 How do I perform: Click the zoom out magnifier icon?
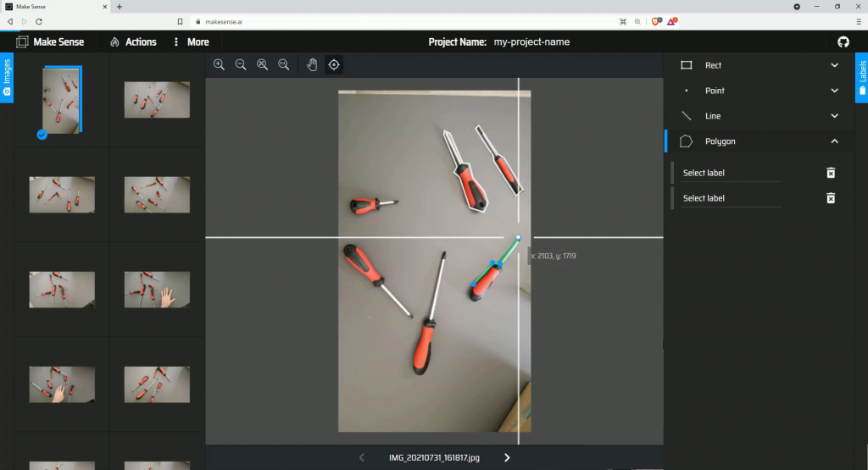[241, 64]
